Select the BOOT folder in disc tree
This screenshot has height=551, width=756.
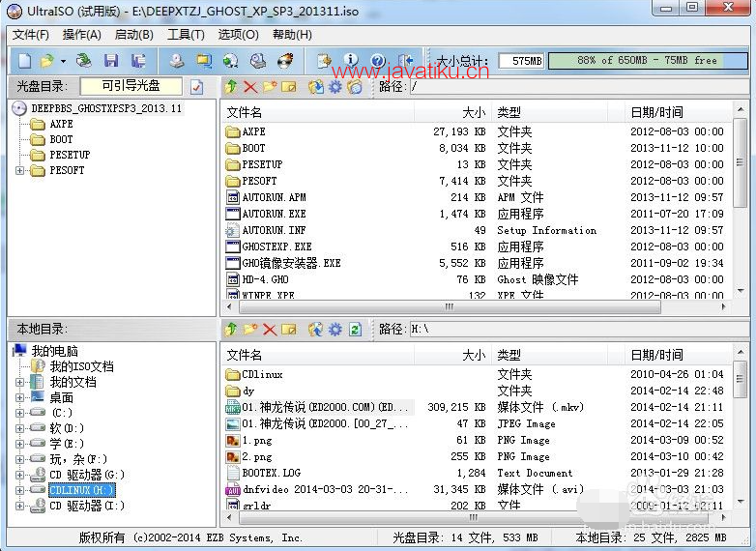(61, 139)
